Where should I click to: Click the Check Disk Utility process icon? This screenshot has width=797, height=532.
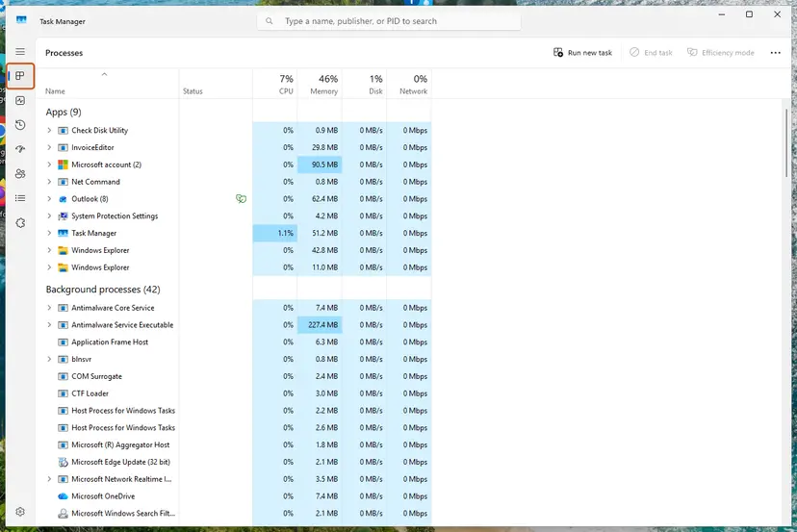pos(63,131)
